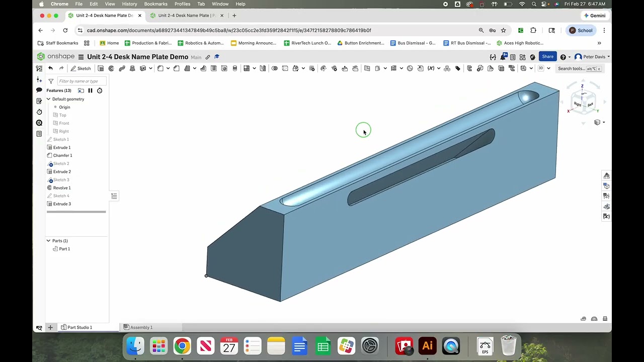644x362 pixels.
Task: Click the measure tool icon at bottom right
Action: point(594,319)
